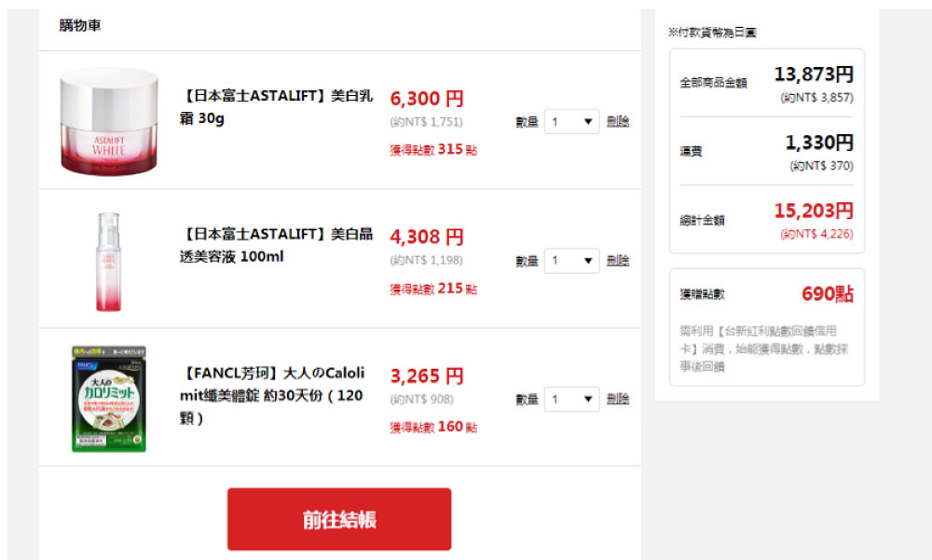This screenshot has width=932, height=560.
Task: Open quantity dropdown for ASTALIFT 美白晶透美容液
Action: [x=571, y=260]
